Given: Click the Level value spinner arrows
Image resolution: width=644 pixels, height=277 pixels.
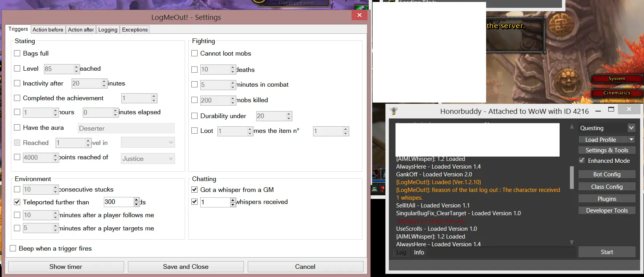Looking at the screenshot, I should click(x=77, y=69).
